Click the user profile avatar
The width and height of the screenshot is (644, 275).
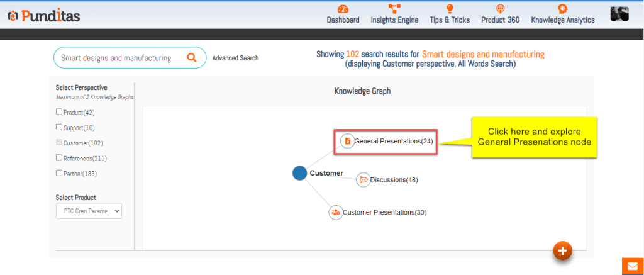[x=619, y=14]
